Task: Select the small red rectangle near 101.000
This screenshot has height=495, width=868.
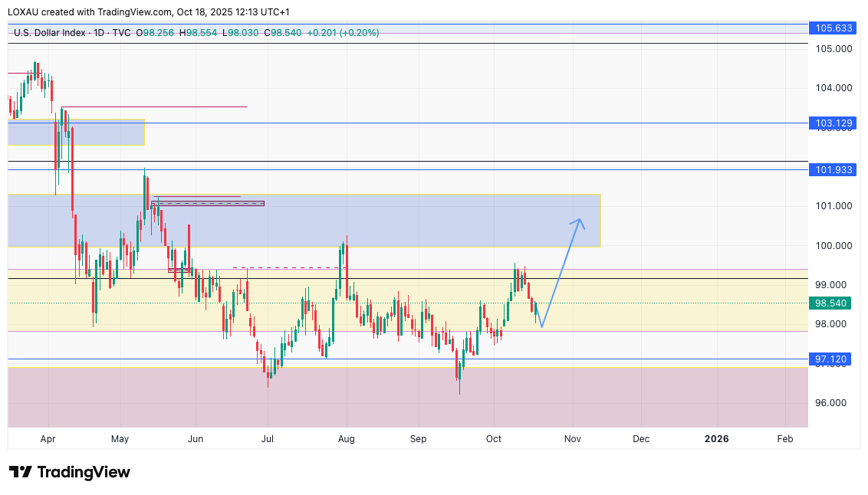Action: [x=208, y=203]
